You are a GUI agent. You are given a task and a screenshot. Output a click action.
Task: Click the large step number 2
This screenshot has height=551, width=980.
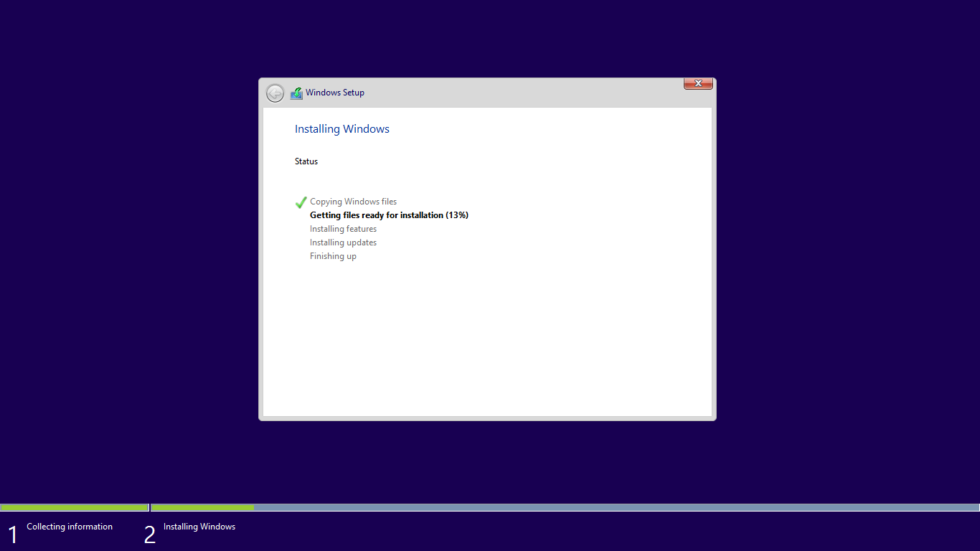pos(149,534)
